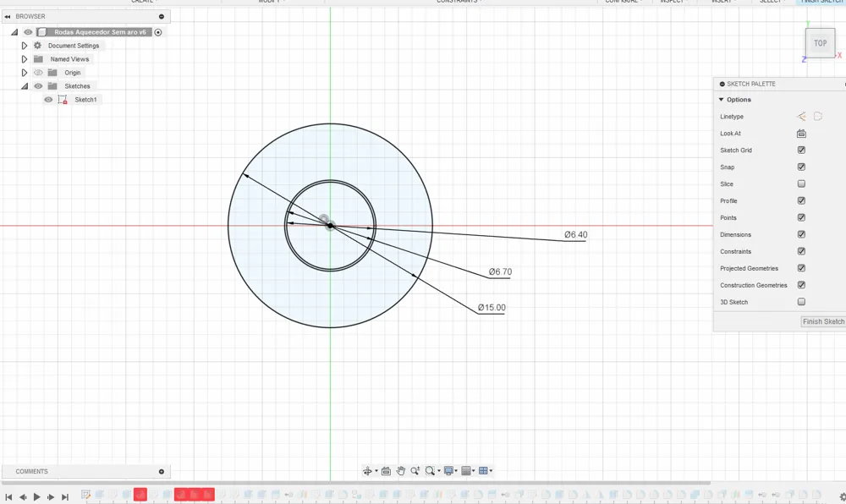This screenshot has height=504, width=846.
Task: Open Display Settings dropdown arrow
Action: [x=456, y=471]
